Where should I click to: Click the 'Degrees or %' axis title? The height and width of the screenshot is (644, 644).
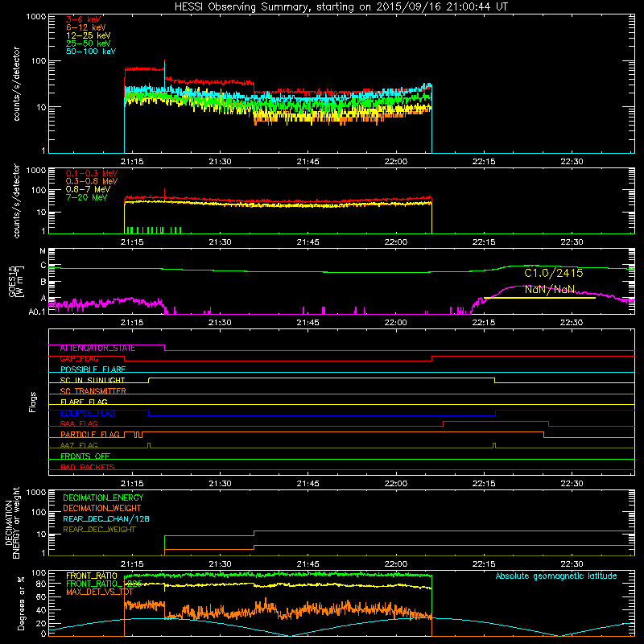pos(21,604)
